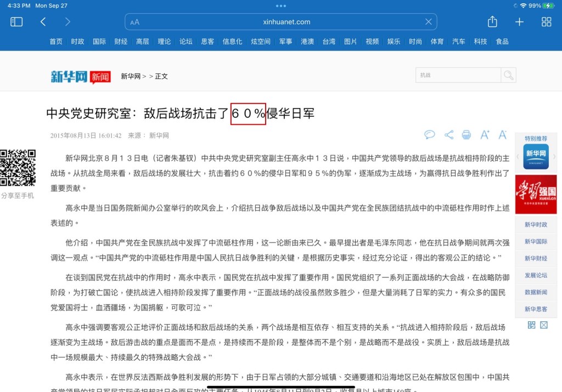562x392 pixels.
Task: Open a new tab with the plus button
Action: click(519, 22)
